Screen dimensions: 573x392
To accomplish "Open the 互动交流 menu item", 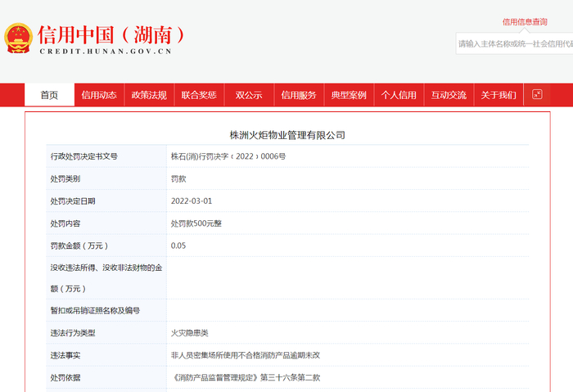I will pos(449,95).
